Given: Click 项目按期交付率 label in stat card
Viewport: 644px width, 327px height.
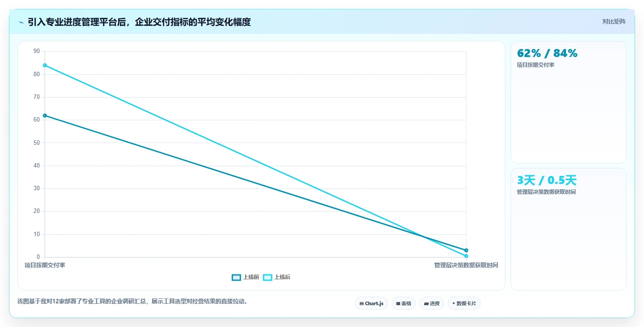Looking at the screenshot, I should (536, 65).
